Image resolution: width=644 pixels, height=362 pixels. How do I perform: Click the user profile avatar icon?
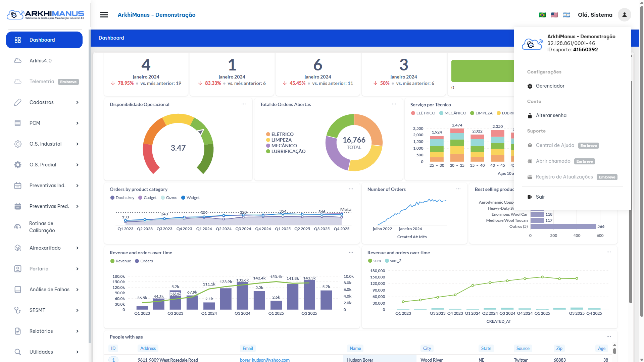coord(624,15)
